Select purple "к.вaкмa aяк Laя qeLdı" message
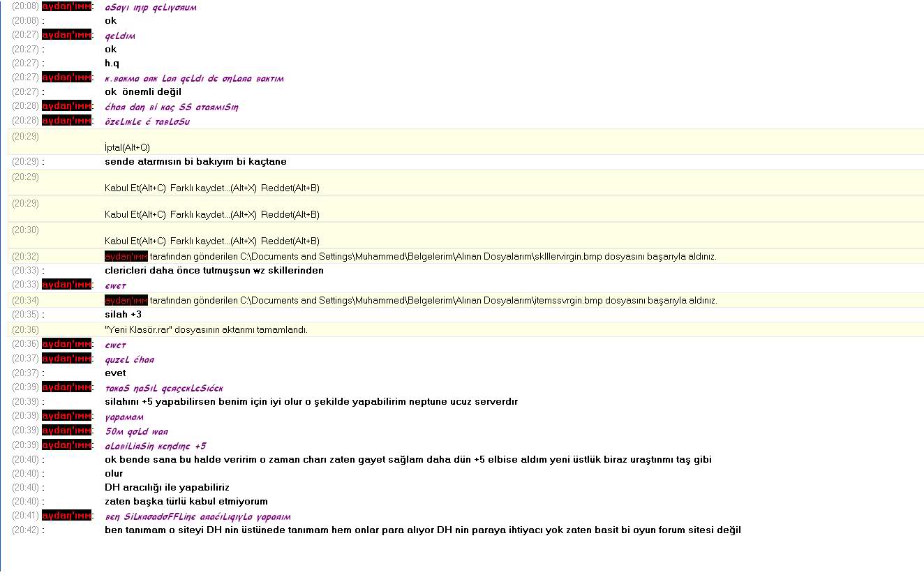Image resolution: width=924 pixels, height=575 pixels. tap(194, 78)
